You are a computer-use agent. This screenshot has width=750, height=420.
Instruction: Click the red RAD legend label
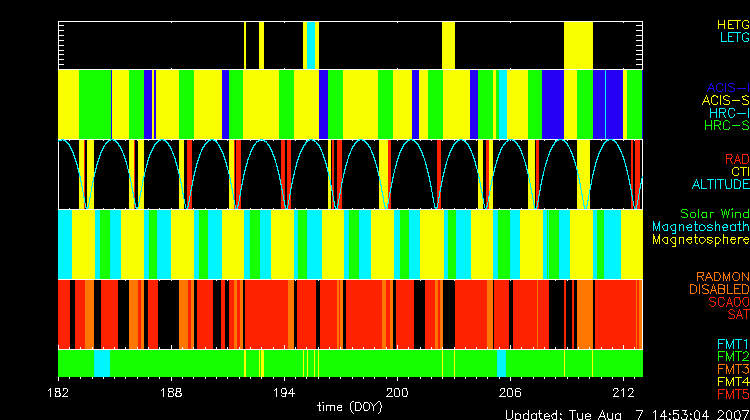(736, 159)
